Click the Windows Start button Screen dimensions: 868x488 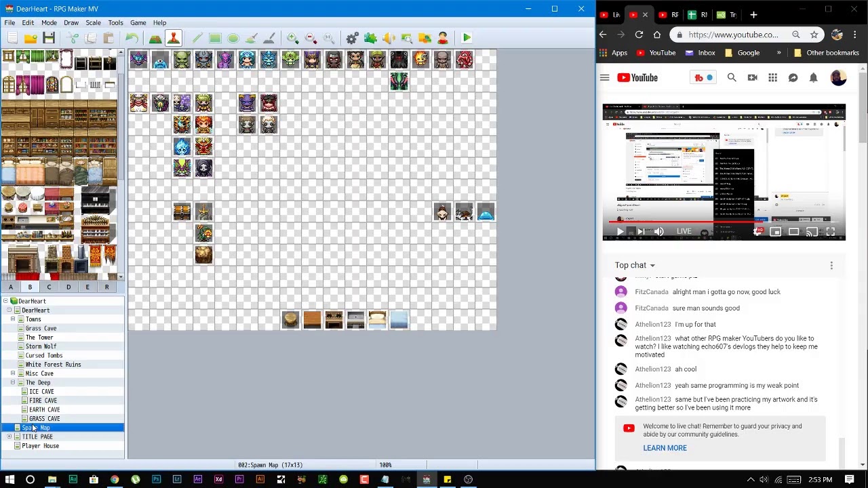(9, 480)
